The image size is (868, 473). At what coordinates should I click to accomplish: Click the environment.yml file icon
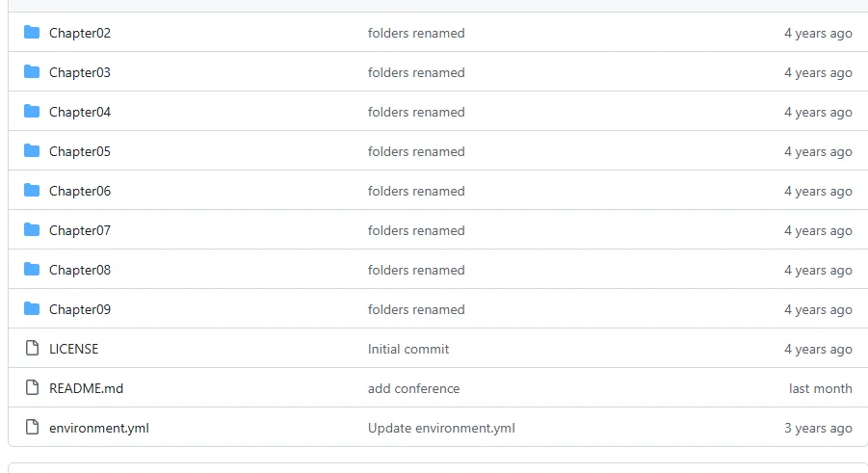click(x=32, y=428)
